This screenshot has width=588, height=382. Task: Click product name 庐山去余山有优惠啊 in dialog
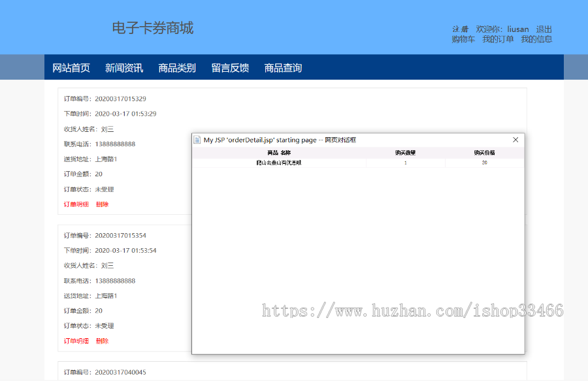click(281, 163)
